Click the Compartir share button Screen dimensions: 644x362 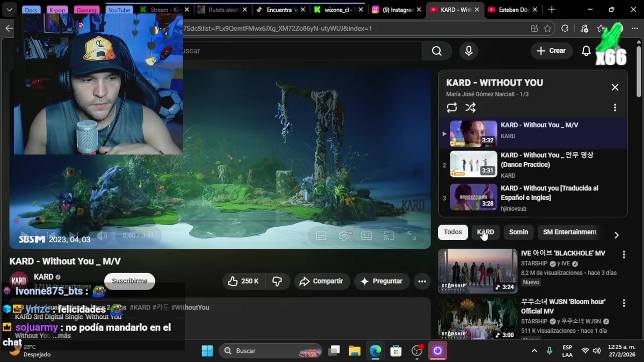pos(321,281)
